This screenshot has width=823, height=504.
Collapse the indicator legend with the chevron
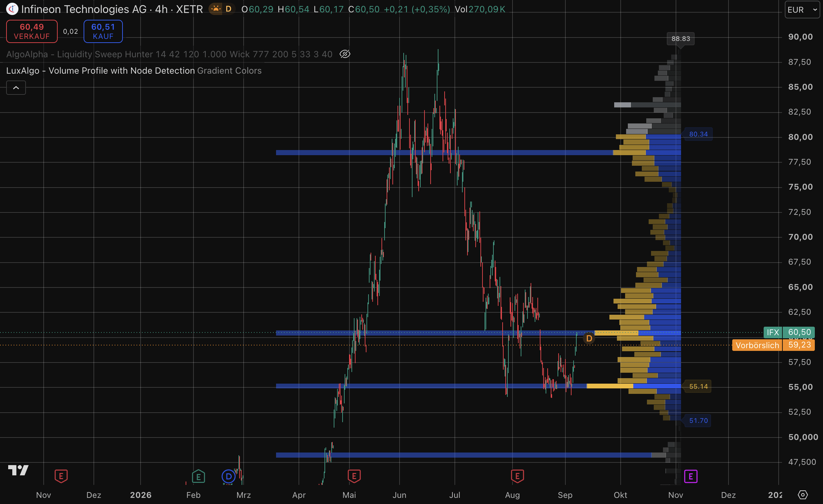[16, 88]
